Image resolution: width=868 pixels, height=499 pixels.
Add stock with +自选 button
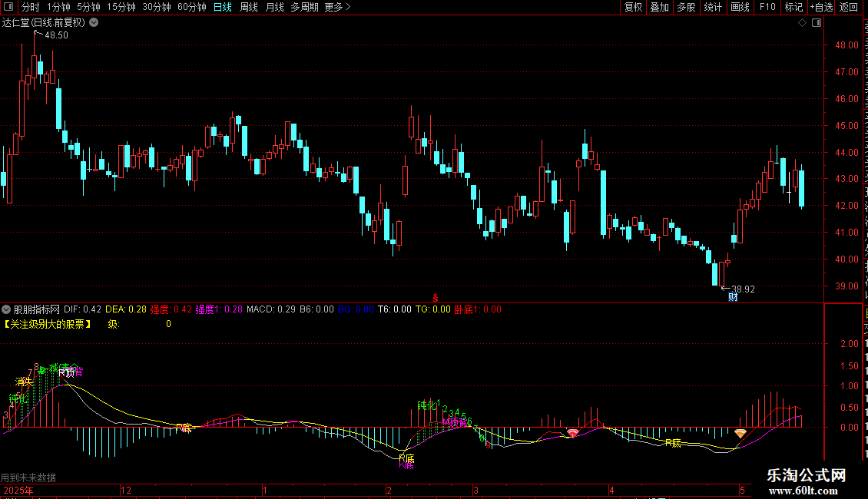821,7
